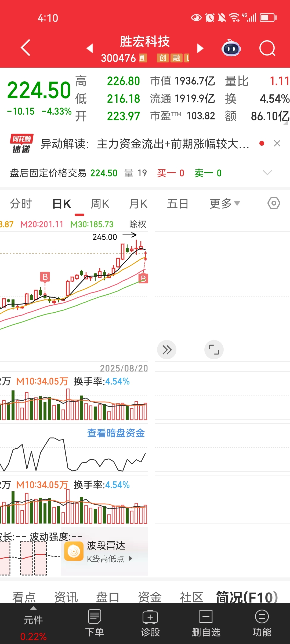Tap the stock name 胜宏科技
Screen dimensions: 290x644
[x=145, y=42]
